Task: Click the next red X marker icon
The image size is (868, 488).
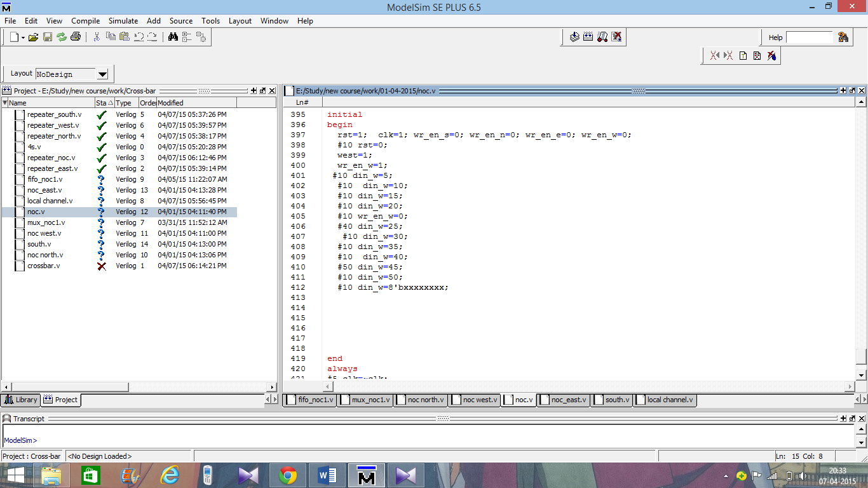Action: (728, 56)
